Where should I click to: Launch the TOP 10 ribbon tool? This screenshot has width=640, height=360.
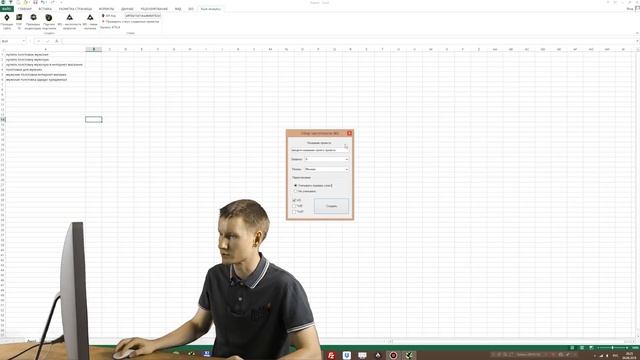pos(19,21)
